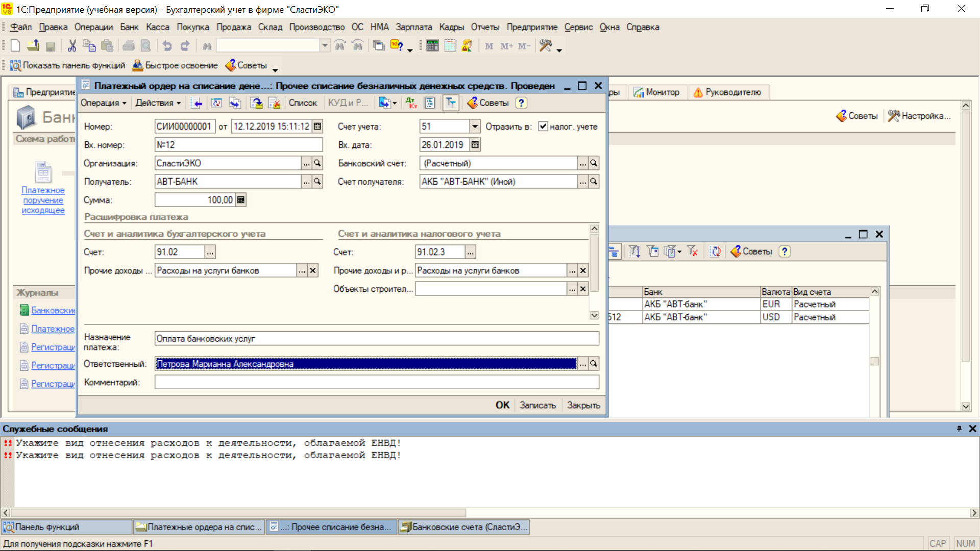Open calculator icon beside Сумма field
The width and height of the screenshot is (980, 551).
tap(241, 200)
